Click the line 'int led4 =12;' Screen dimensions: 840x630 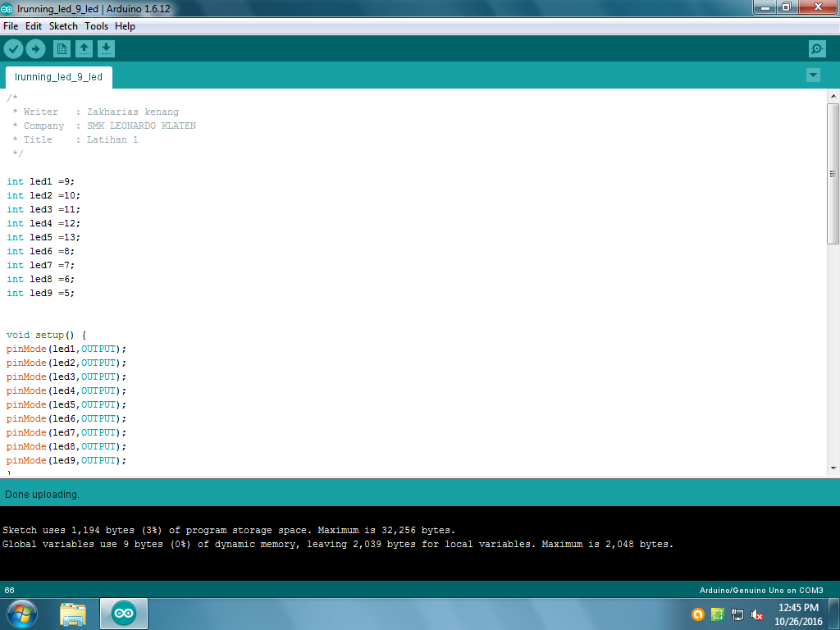coord(43,223)
